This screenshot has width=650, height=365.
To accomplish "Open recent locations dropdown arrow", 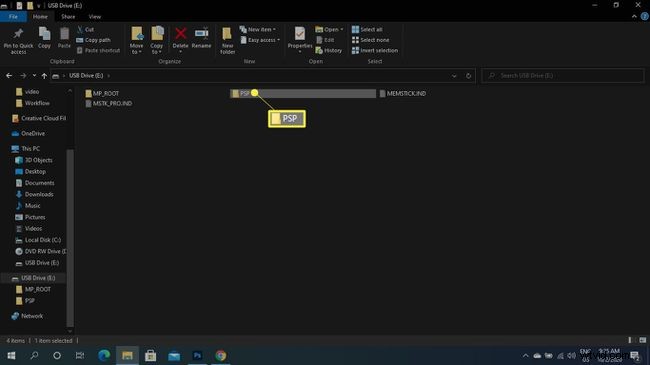I will point(34,75).
